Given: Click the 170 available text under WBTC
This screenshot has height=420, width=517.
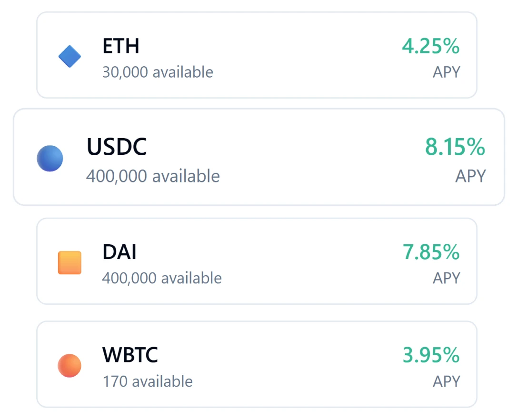Looking at the screenshot, I should point(148,381).
